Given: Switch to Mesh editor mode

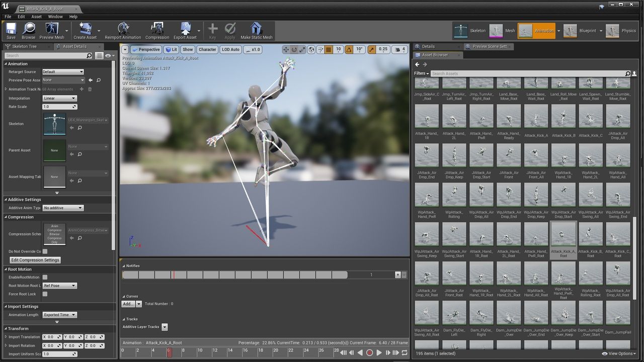Looking at the screenshot, I should 503,31.
